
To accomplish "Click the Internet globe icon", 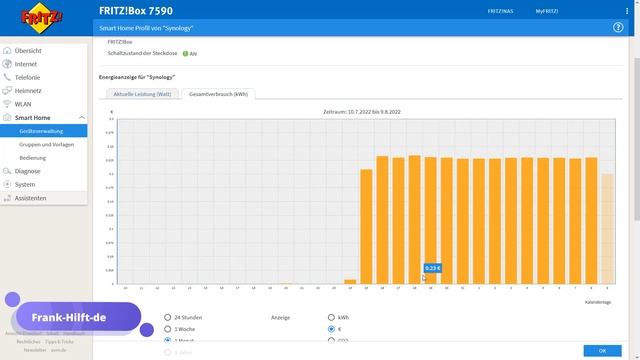I will point(7,64).
